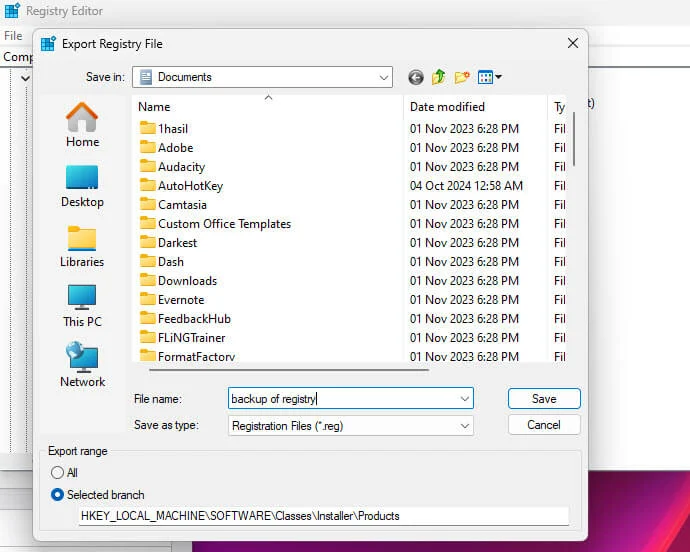Click the Adobe folder name text
Image resolution: width=690 pixels, height=552 pixels.
pos(176,147)
